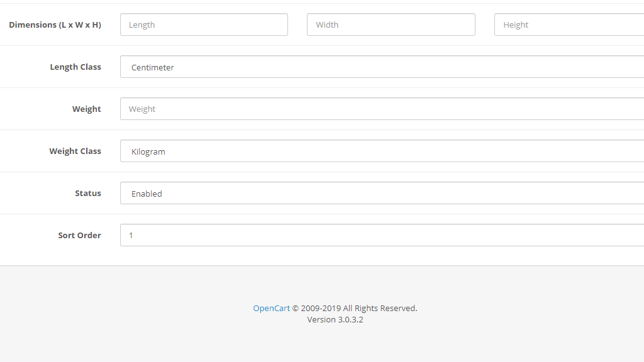This screenshot has height=362, width=644.
Task: Click the Status label
Action: pos(88,193)
